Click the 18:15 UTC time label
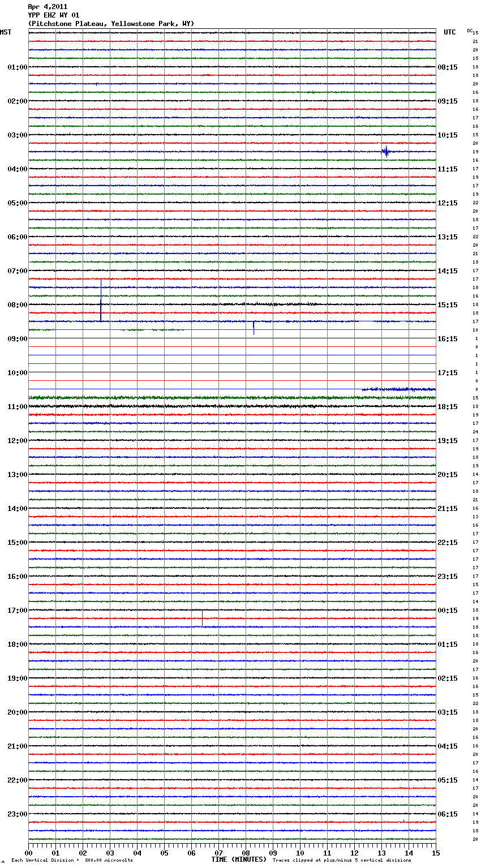 tap(448, 407)
